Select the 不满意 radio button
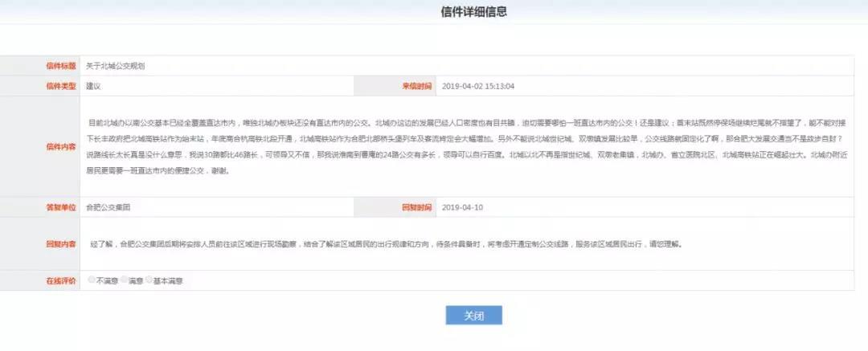This screenshot has height=351, width=868. coord(92,280)
